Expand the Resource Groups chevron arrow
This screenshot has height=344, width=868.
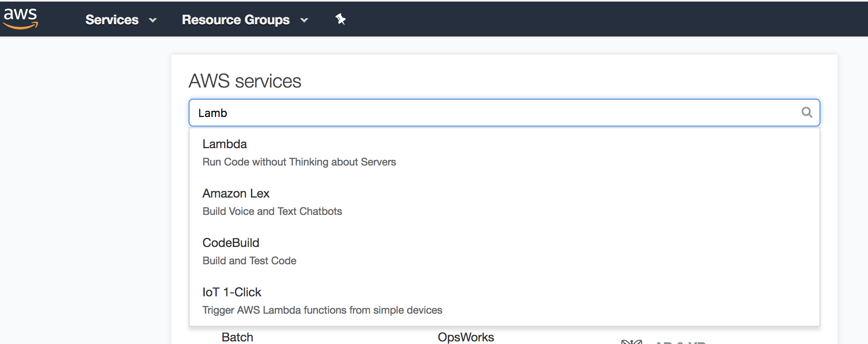304,20
